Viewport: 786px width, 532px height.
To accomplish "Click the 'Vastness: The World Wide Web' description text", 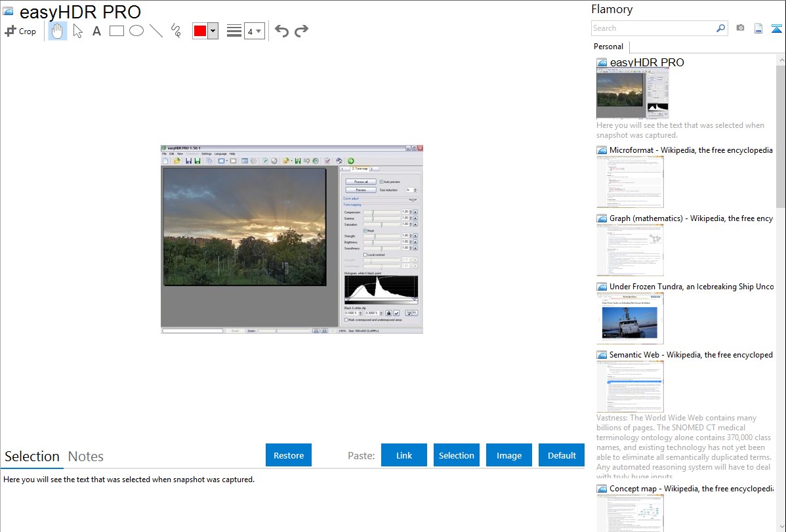I will coord(684,447).
